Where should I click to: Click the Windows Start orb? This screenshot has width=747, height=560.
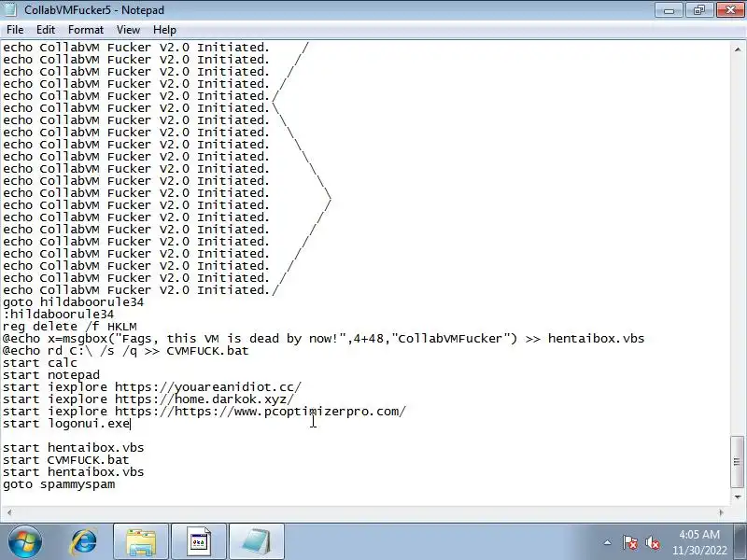(25, 541)
